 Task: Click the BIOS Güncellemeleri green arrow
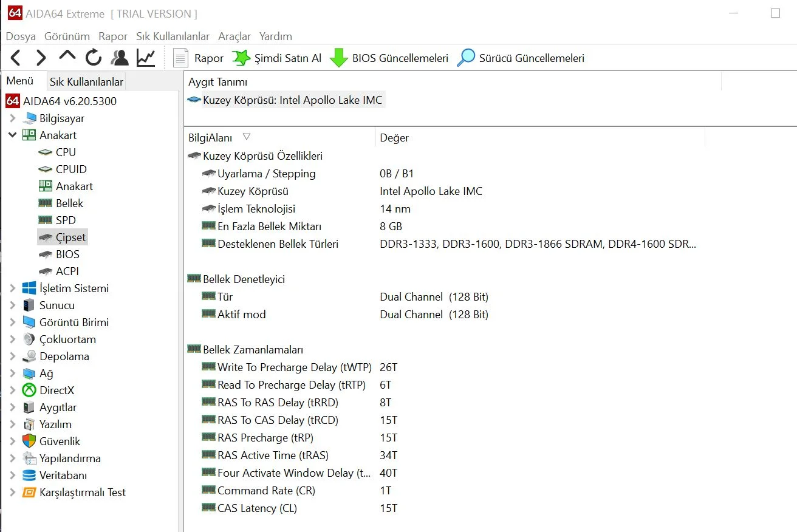(338, 58)
